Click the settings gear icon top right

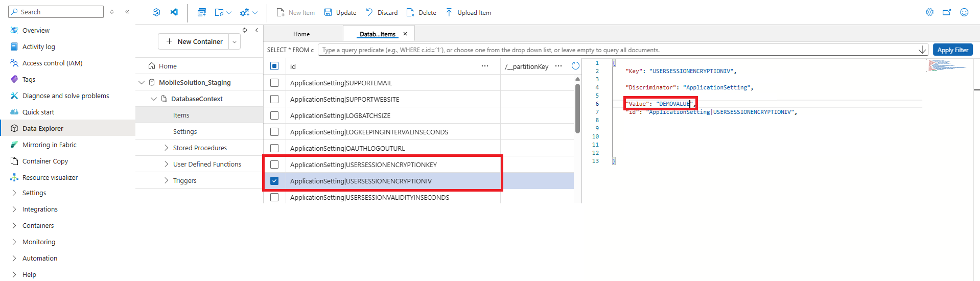click(929, 12)
